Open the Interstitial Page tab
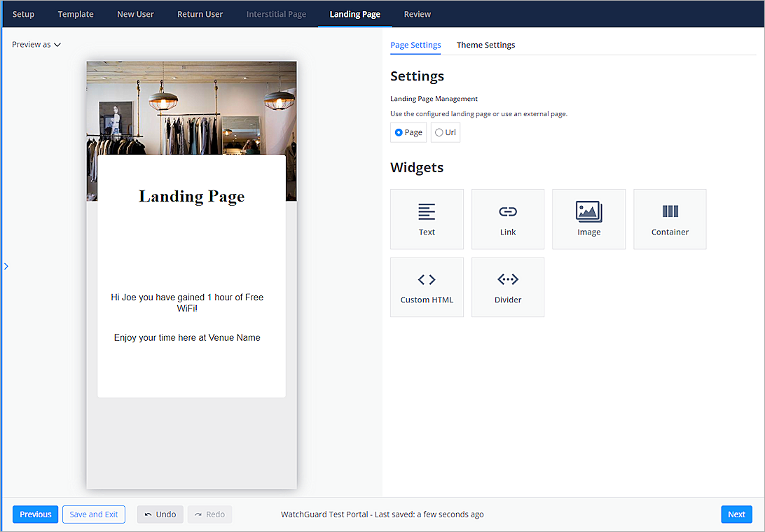 click(x=276, y=13)
